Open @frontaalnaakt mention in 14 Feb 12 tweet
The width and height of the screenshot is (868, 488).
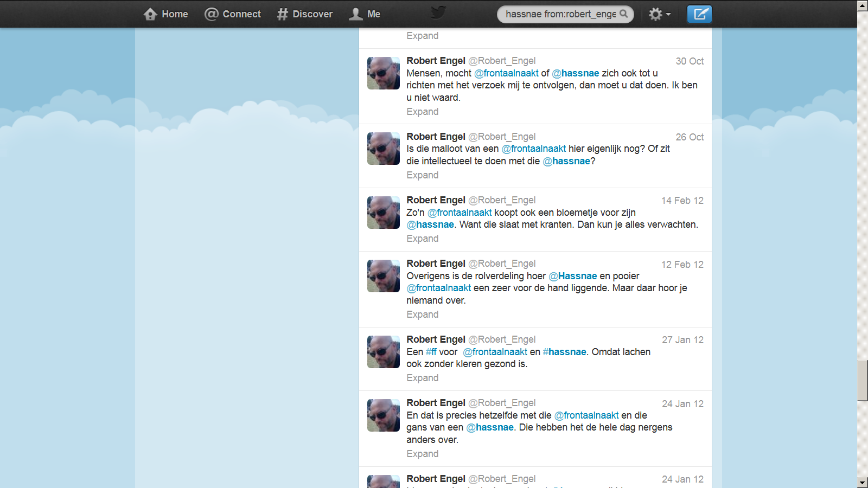pyautogui.click(x=459, y=213)
